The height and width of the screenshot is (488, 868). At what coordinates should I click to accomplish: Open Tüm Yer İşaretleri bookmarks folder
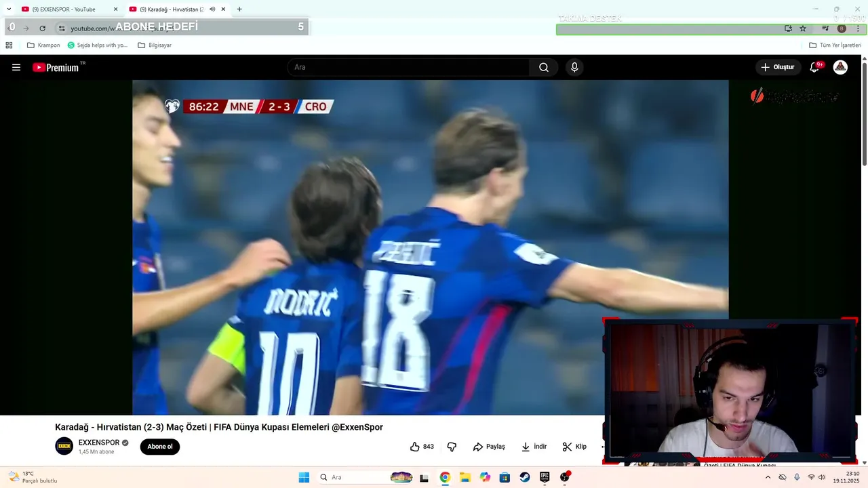coord(835,45)
